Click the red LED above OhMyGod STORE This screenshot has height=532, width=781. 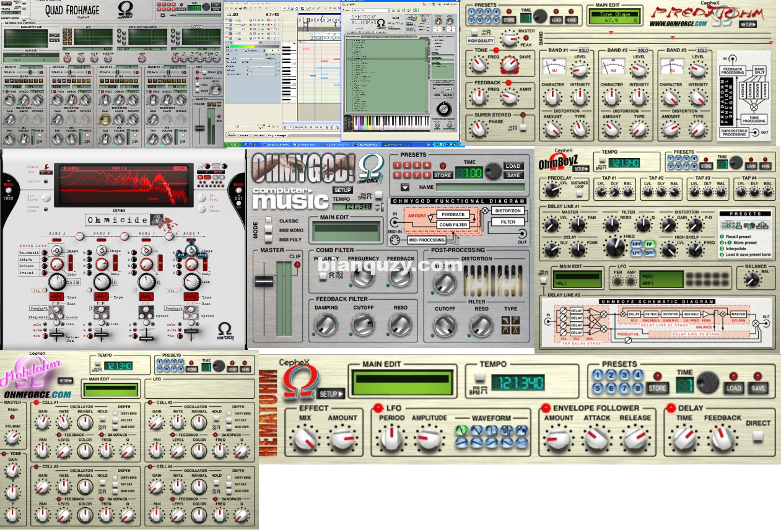coord(442,165)
